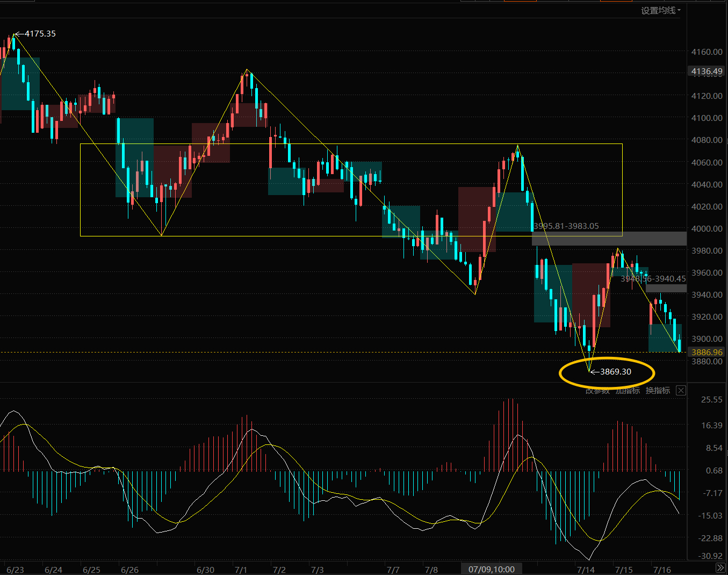Click the 3940.45 gap zone label
This screenshot has height=575, width=728.
coord(653,279)
